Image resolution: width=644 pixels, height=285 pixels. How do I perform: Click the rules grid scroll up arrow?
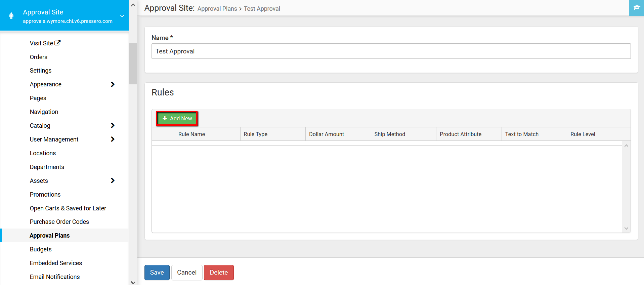[x=626, y=146]
